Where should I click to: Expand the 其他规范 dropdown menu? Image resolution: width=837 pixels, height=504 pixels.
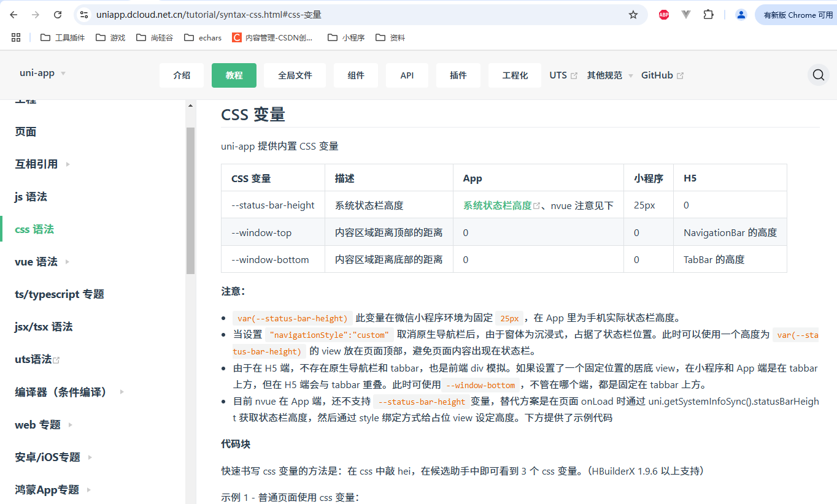pyautogui.click(x=610, y=75)
